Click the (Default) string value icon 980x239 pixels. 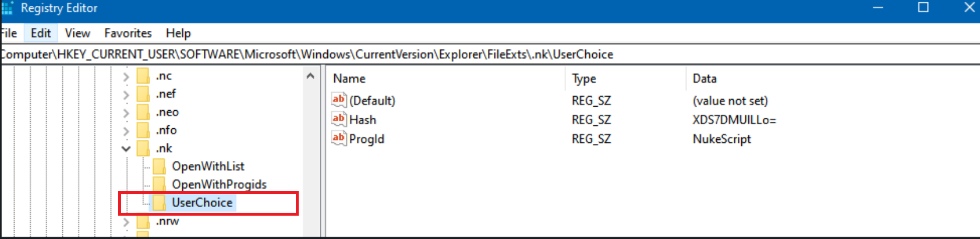(339, 100)
